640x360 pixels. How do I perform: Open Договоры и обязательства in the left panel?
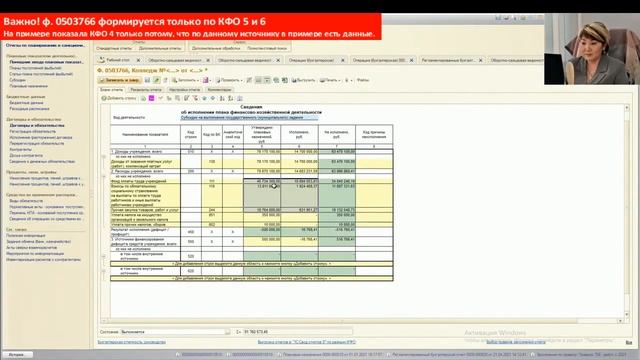pyautogui.click(x=37, y=126)
